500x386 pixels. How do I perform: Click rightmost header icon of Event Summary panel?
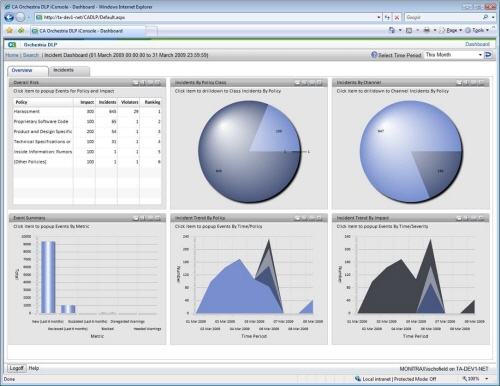click(158, 218)
